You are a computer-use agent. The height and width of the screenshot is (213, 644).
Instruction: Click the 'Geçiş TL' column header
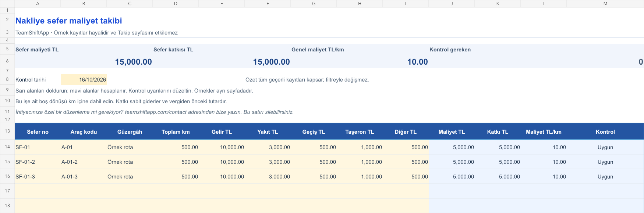click(314, 132)
